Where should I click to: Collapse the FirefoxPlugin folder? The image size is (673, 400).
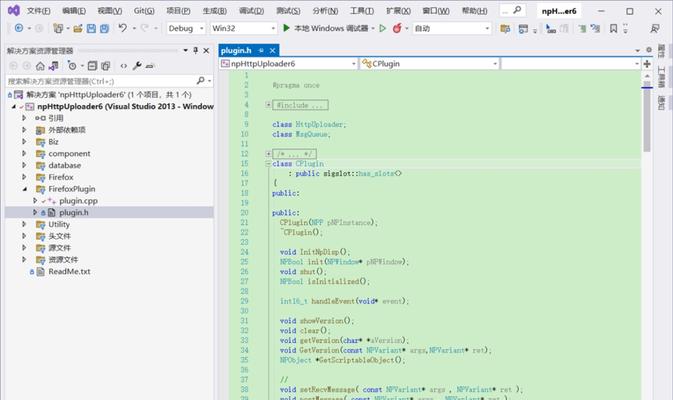24,188
